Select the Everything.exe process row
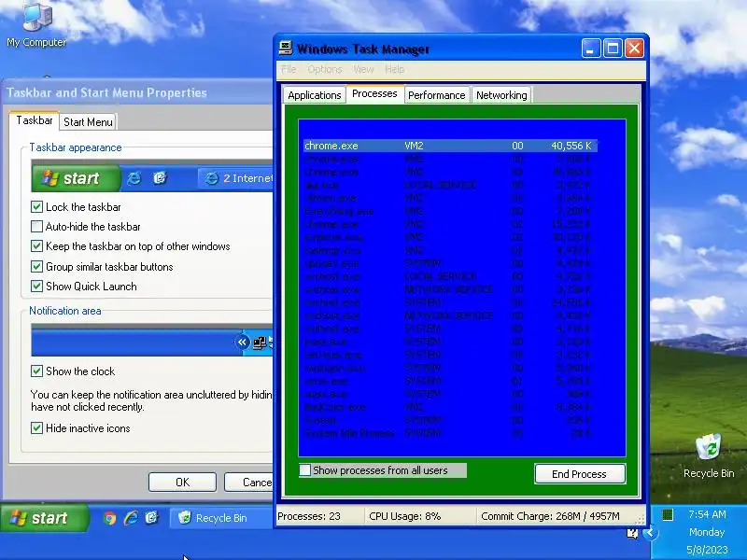 click(x=450, y=211)
